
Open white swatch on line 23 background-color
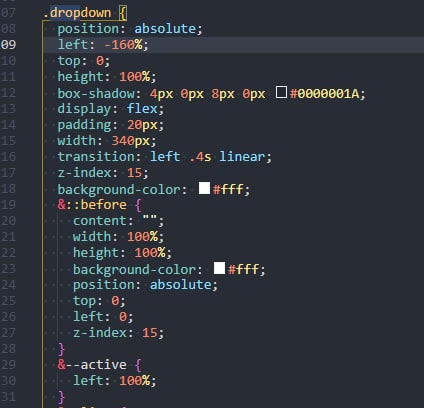(x=219, y=268)
